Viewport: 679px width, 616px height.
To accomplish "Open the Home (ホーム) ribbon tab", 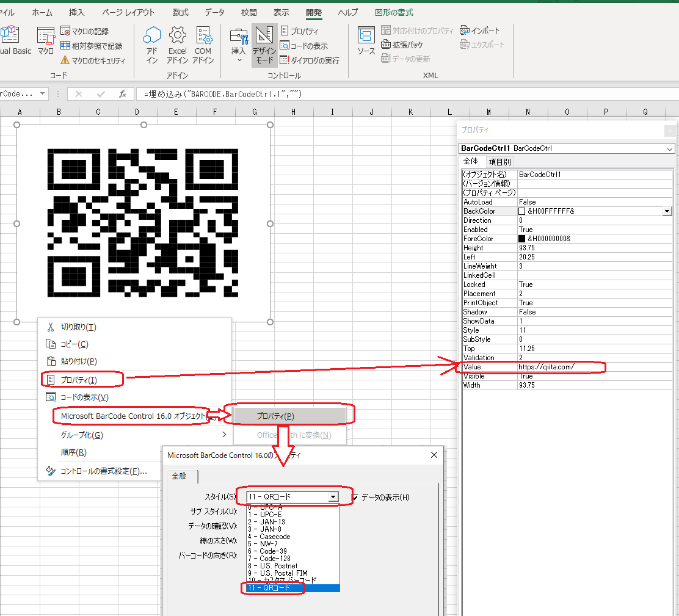I will (42, 12).
